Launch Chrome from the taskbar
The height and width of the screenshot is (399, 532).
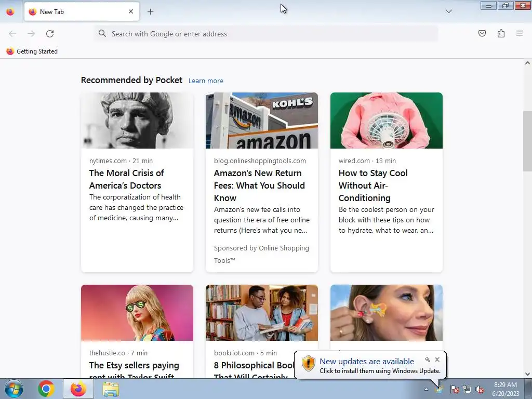pyautogui.click(x=46, y=389)
